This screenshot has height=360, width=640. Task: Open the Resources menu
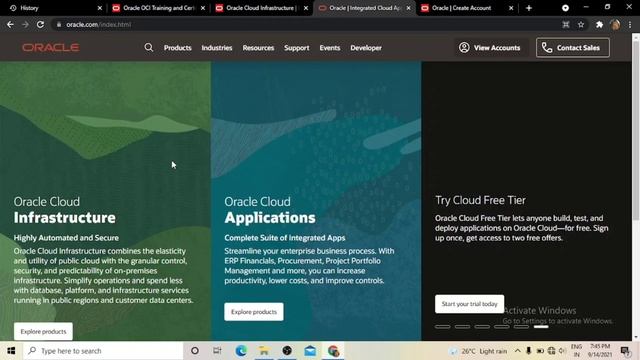pos(258,48)
